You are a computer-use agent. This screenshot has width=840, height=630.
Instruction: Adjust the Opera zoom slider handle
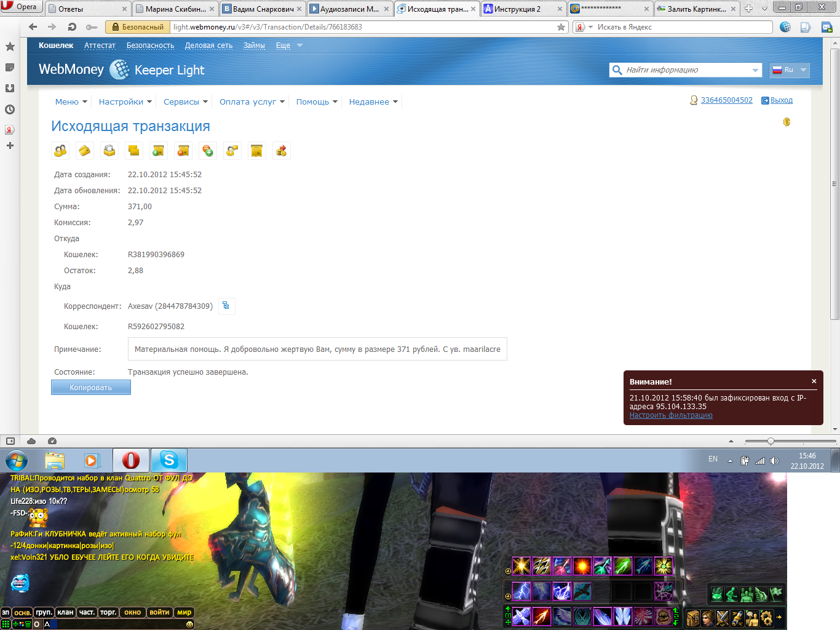(x=771, y=441)
